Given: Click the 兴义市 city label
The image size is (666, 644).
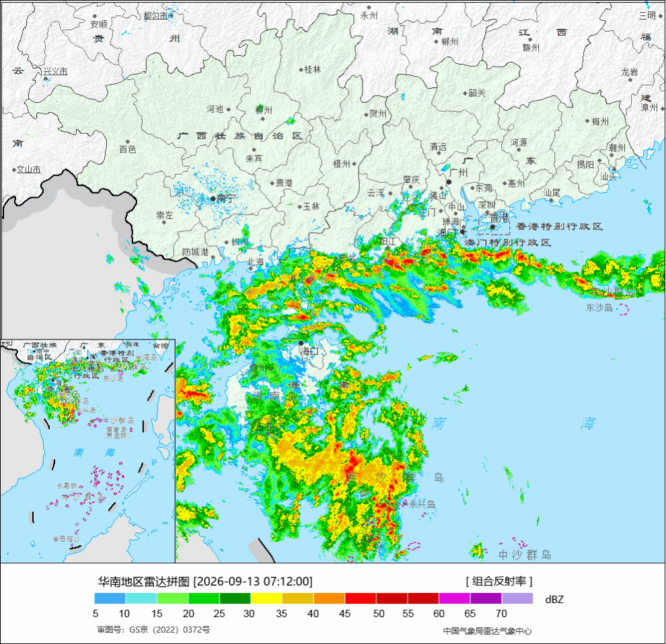Looking at the screenshot, I should [55, 71].
